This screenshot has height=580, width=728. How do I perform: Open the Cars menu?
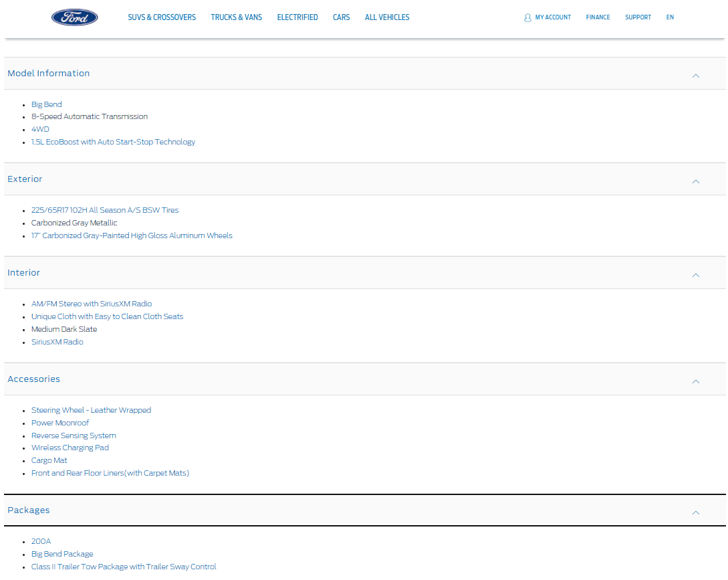pyautogui.click(x=341, y=17)
